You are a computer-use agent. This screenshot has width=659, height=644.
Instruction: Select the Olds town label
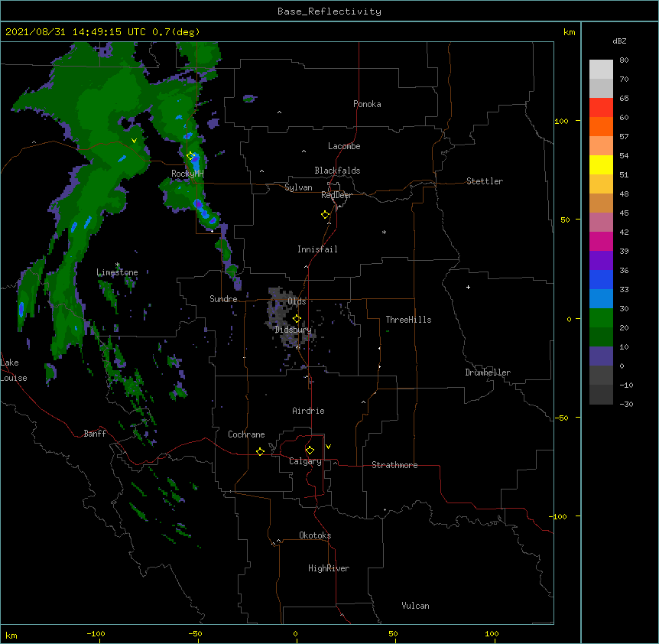click(x=297, y=301)
